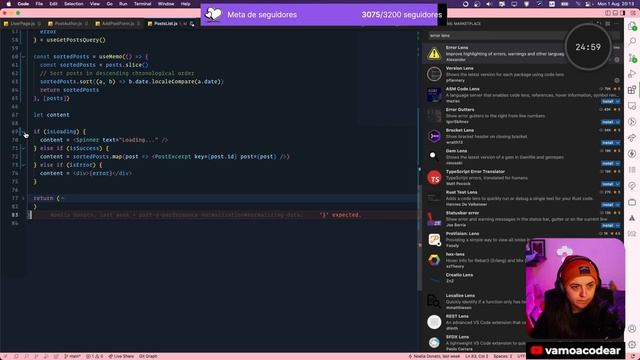Image resolution: width=640 pixels, height=360 pixels.
Task: Click the ProVision Lens extension icon
Action: 434,240
